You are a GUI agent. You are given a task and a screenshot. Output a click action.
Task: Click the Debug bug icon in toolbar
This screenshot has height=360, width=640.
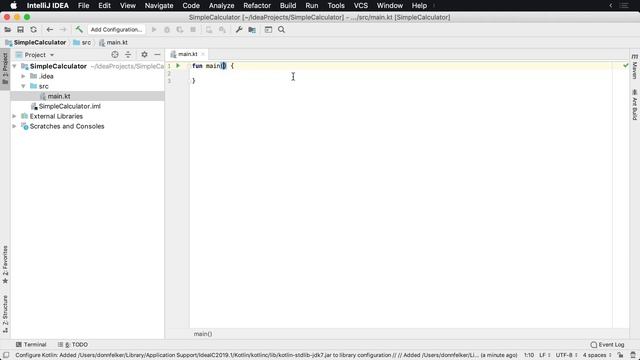coord(167,30)
